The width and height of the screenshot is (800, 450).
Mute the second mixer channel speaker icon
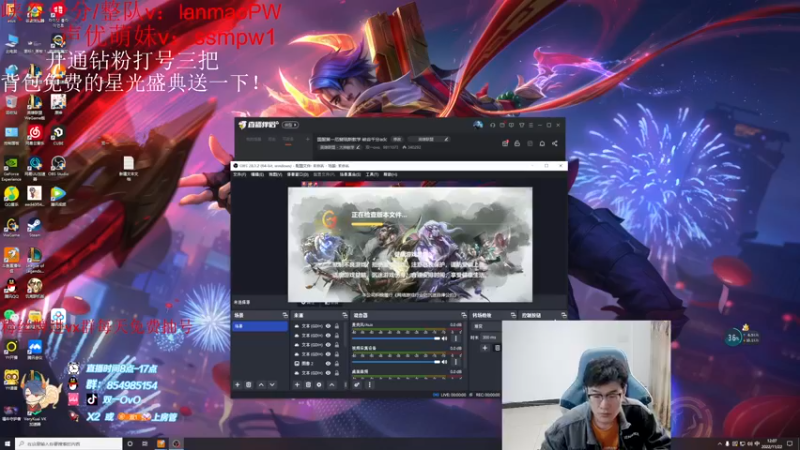point(444,362)
